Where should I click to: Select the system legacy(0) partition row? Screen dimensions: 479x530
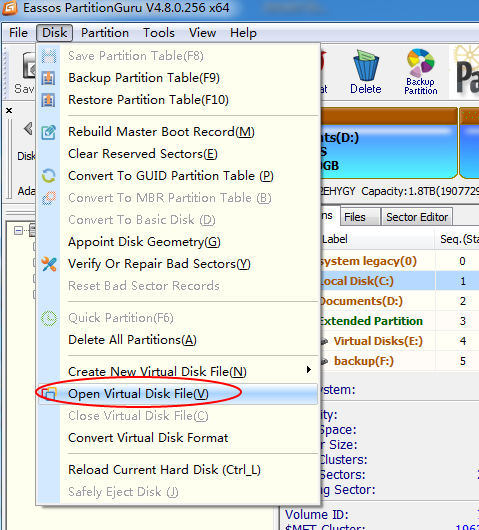pos(399,261)
